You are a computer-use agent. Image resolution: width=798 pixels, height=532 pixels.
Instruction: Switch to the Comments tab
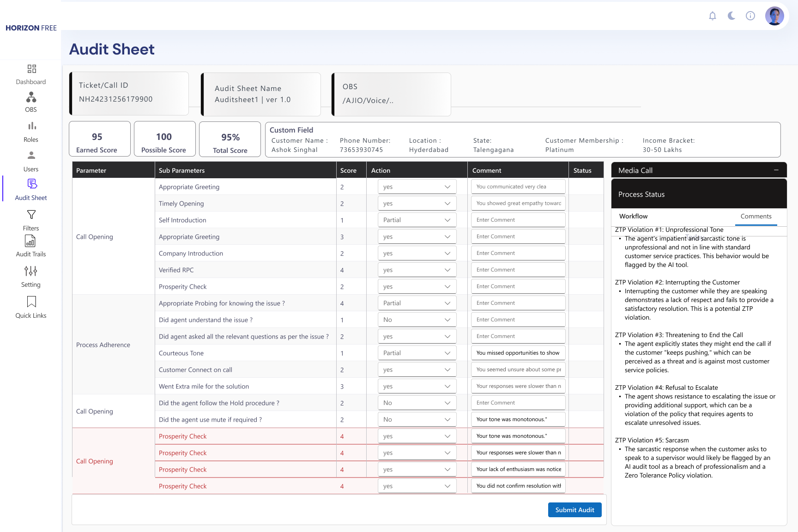756,217
